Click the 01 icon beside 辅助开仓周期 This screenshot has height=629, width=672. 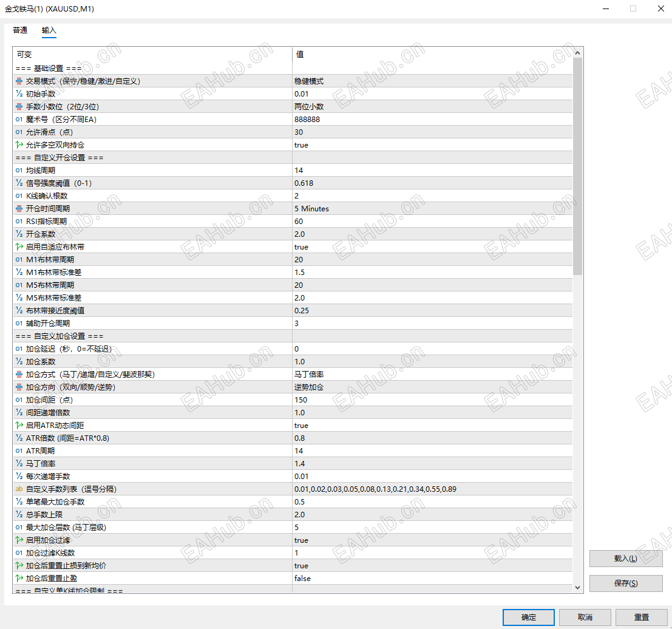(19, 323)
